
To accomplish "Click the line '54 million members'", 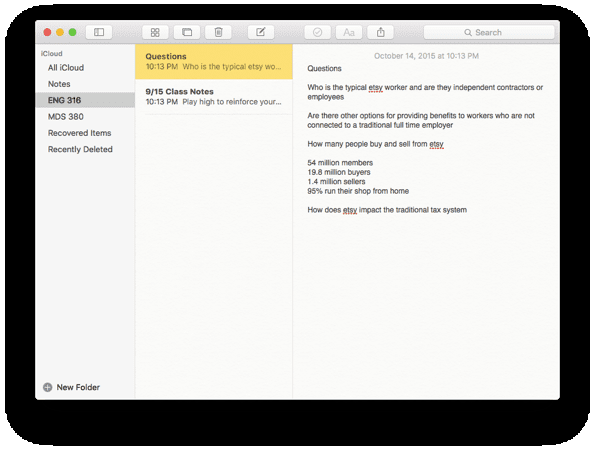I will 340,163.
